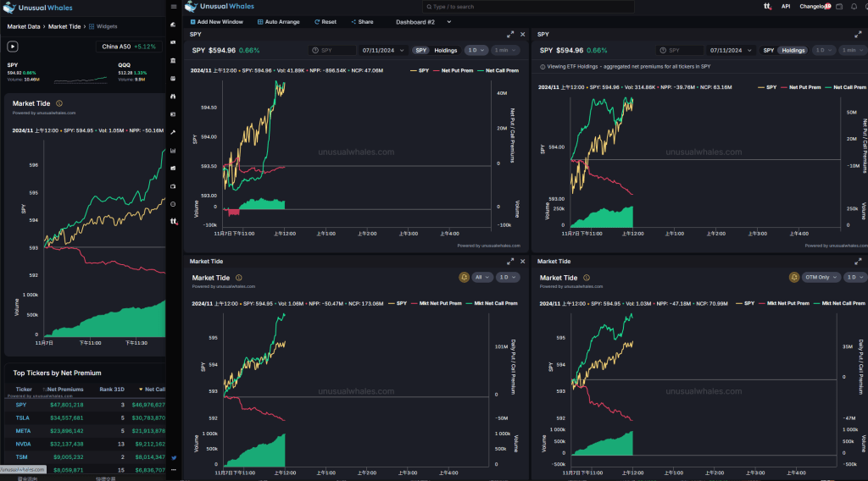Click Market Data in the breadcrumb
The height and width of the screenshot is (481, 868).
point(24,26)
